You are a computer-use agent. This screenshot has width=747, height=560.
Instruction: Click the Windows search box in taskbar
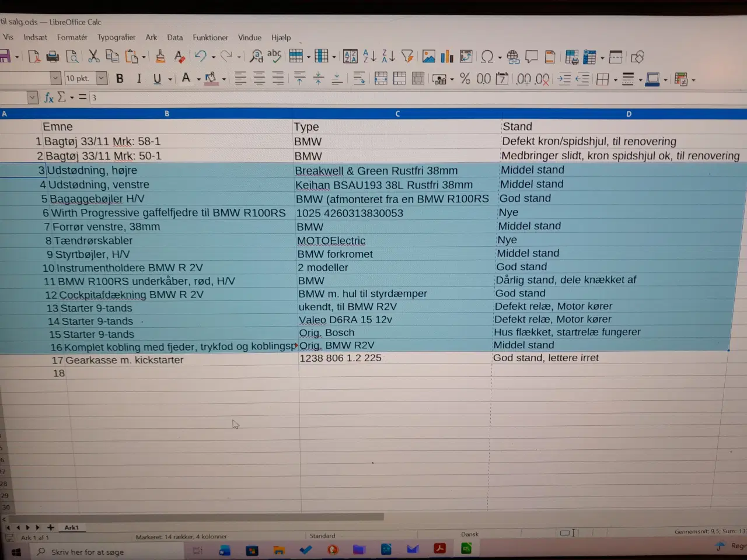(88, 552)
